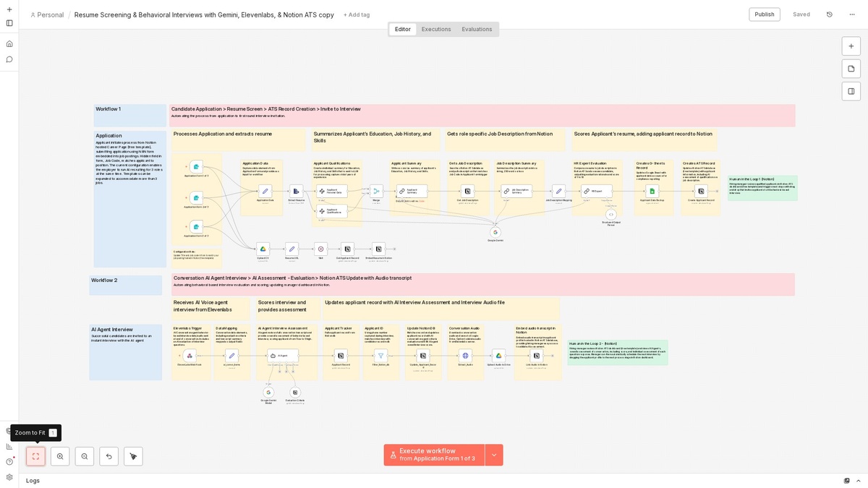The width and height of the screenshot is (868, 488).
Task: Select the Application Form 2 of 3 node
Action: (196, 197)
